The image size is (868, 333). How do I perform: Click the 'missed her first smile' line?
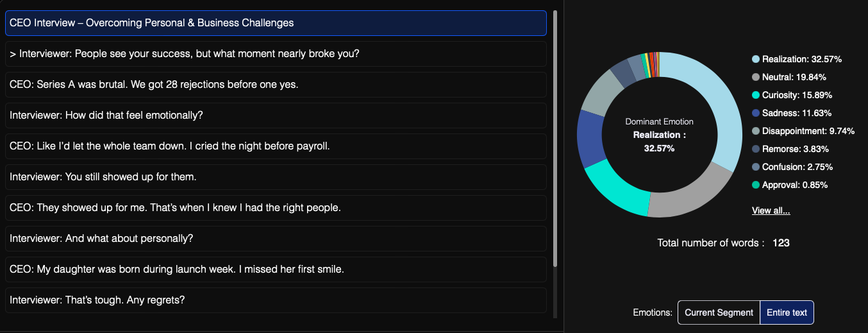[276, 269]
